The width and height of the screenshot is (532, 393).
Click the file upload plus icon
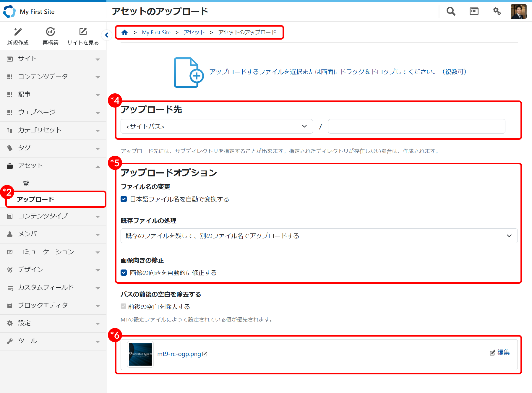click(189, 72)
